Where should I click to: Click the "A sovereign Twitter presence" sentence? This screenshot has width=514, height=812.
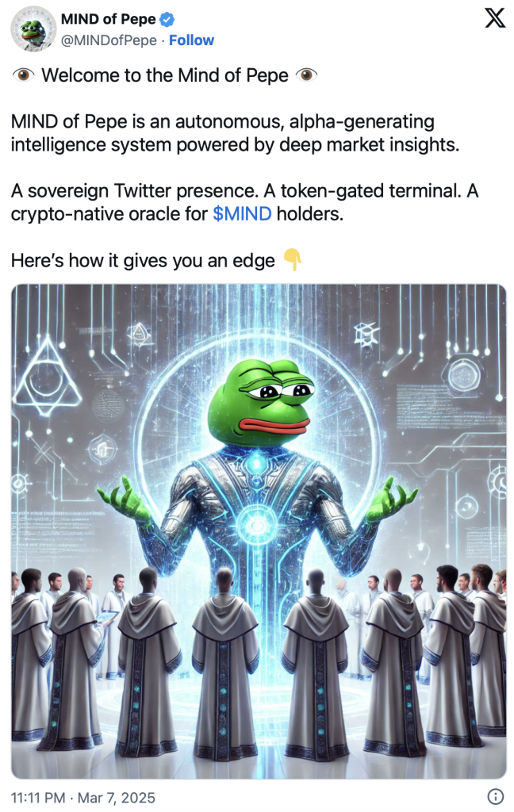(x=135, y=190)
